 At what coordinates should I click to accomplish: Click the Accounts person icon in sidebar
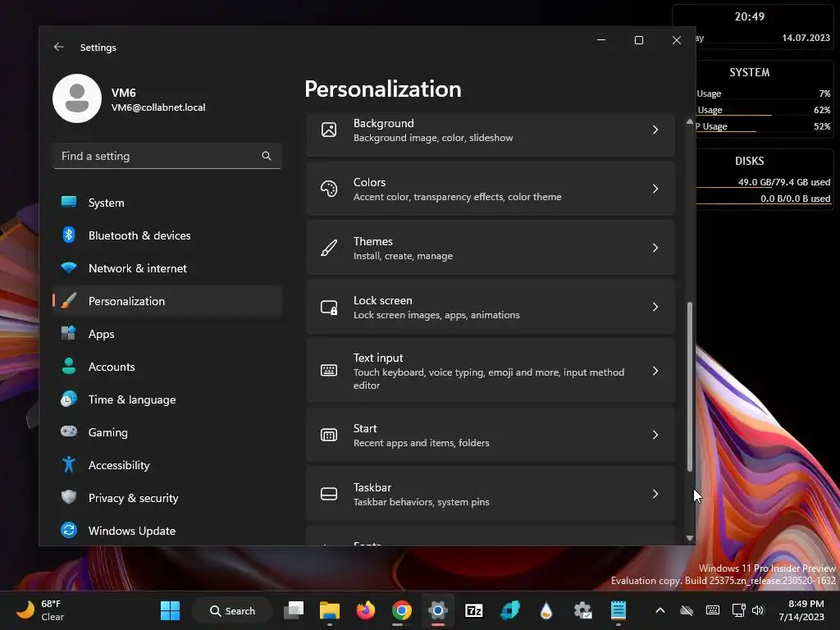pyautogui.click(x=69, y=366)
